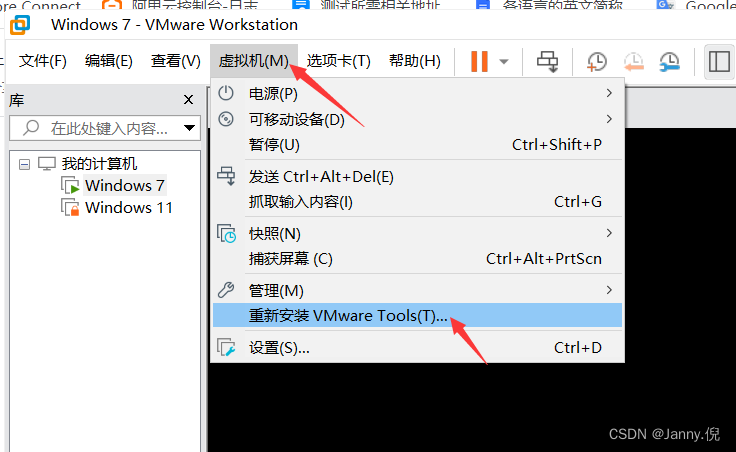Close the 库 library panel
Screen dimensions: 736x452
click(x=188, y=100)
